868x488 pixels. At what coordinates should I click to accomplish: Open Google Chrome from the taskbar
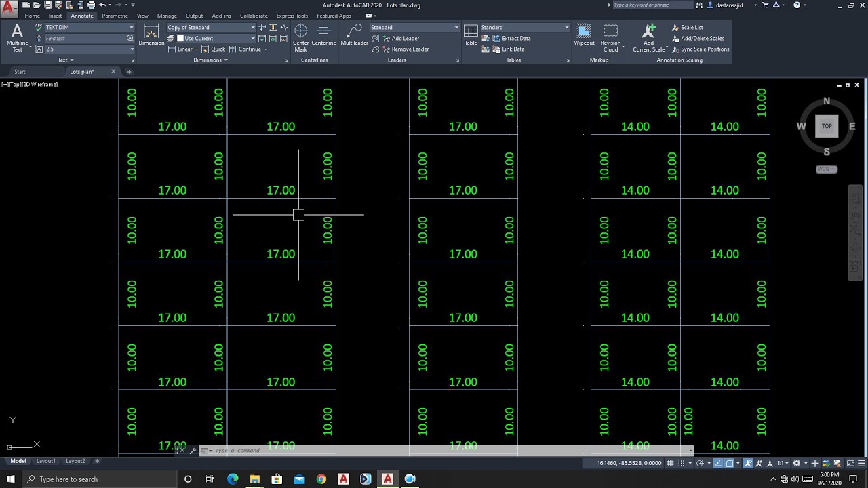[321, 479]
